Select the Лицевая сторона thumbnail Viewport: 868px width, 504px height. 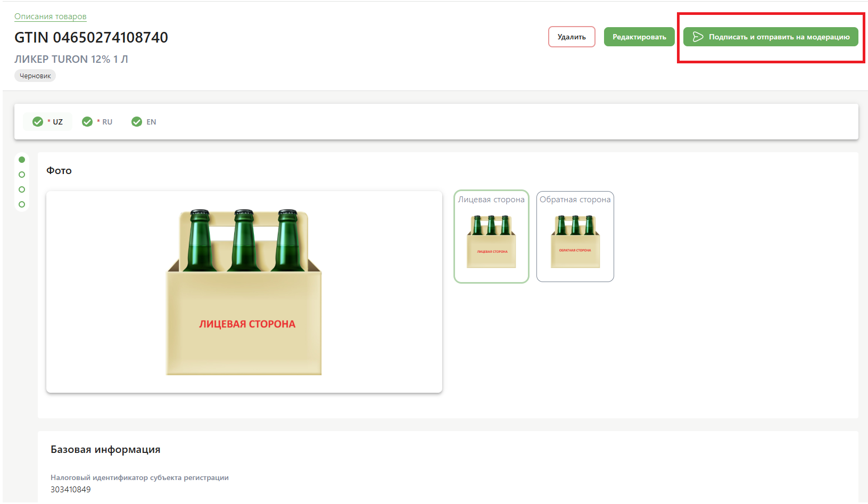pyautogui.click(x=491, y=237)
